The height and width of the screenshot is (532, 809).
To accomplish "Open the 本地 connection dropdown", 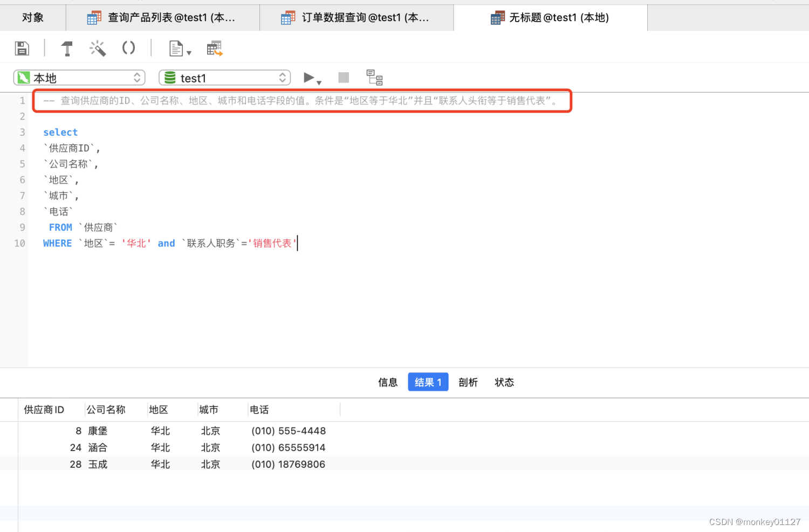I will tap(79, 78).
